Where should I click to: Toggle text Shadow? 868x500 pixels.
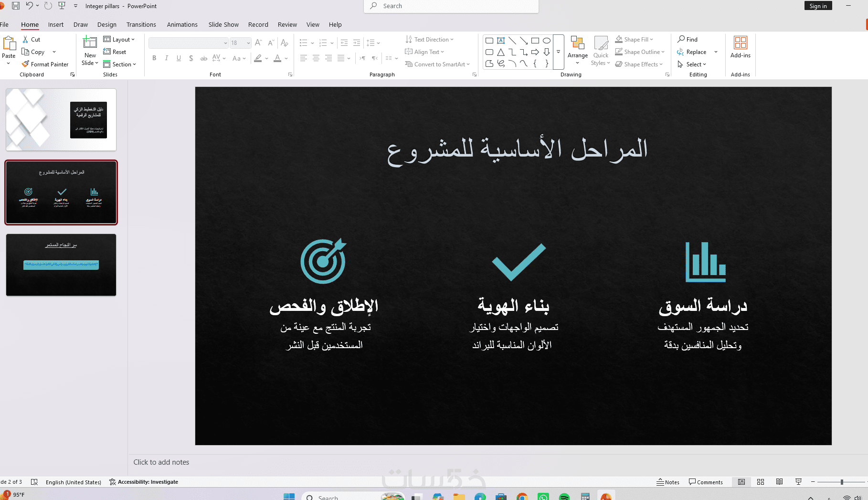click(191, 58)
